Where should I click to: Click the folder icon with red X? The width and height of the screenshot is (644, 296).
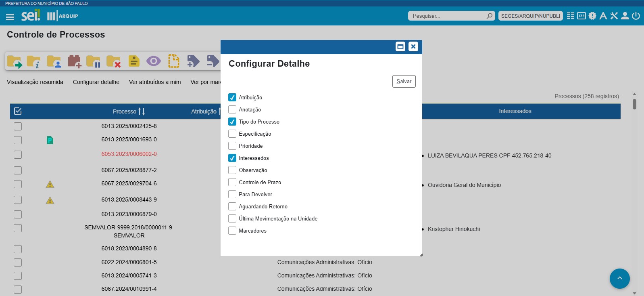coord(113,61)
